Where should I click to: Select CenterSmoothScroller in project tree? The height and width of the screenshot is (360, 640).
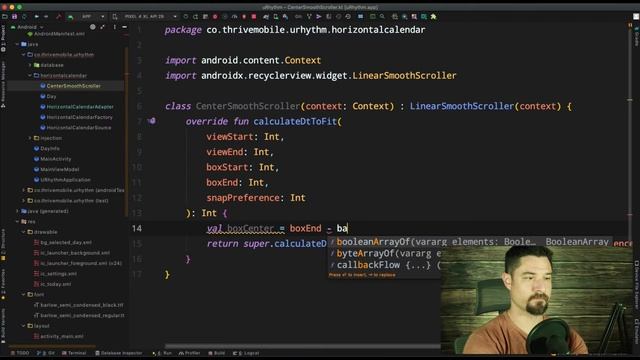(70, 86)
